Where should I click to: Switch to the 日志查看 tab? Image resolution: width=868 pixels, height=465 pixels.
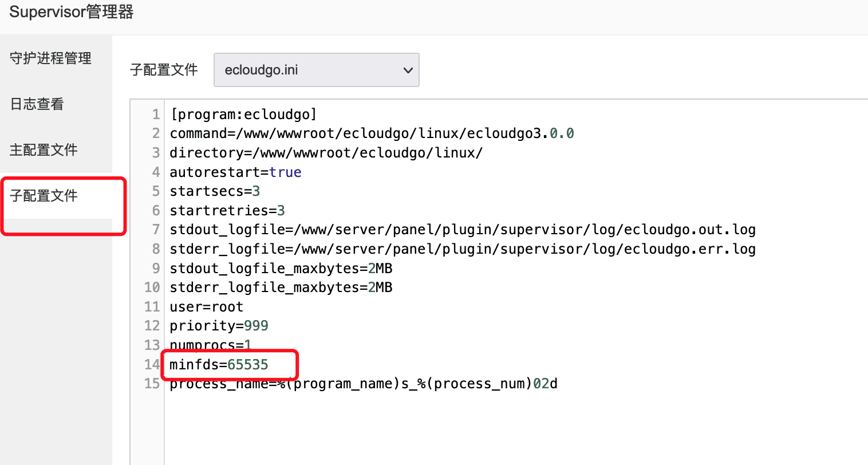point(37,104)
